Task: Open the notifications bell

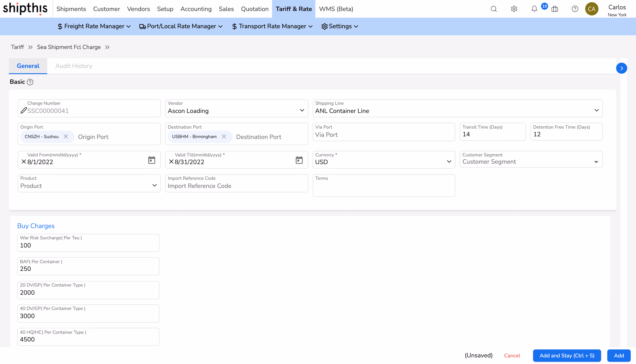Action: tap(534, 9)
